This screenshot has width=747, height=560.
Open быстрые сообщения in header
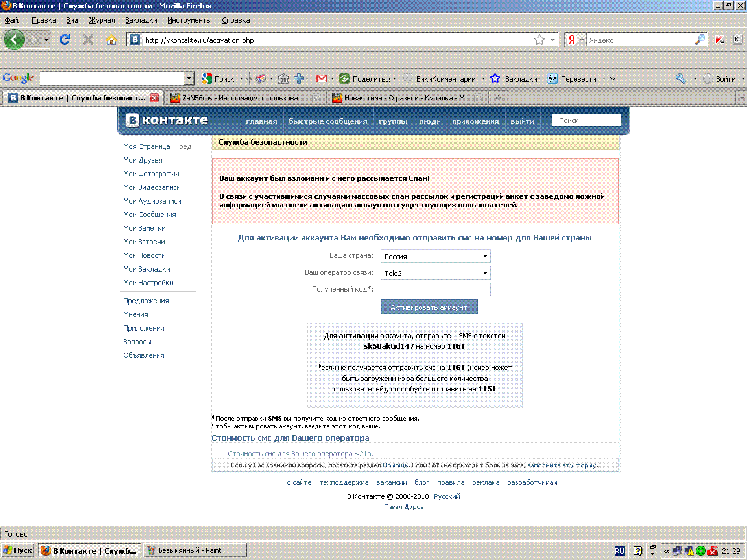point(327,121)
